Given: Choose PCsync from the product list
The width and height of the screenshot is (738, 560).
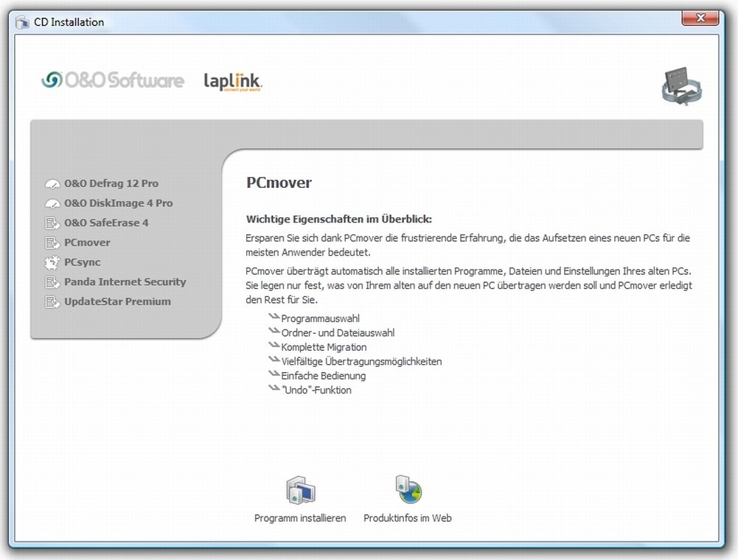Looking at the screenshot, I should [x=83, y=262].
